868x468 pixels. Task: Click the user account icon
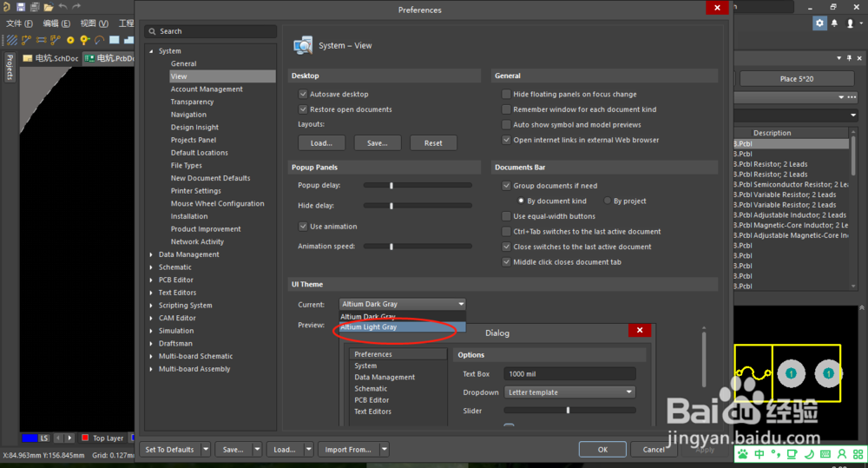(x=851, y=23)
